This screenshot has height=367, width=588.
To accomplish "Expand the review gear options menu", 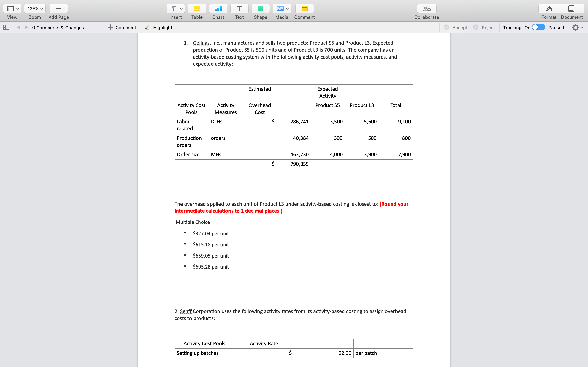I will pyautogui.click(x=578, y=28).
